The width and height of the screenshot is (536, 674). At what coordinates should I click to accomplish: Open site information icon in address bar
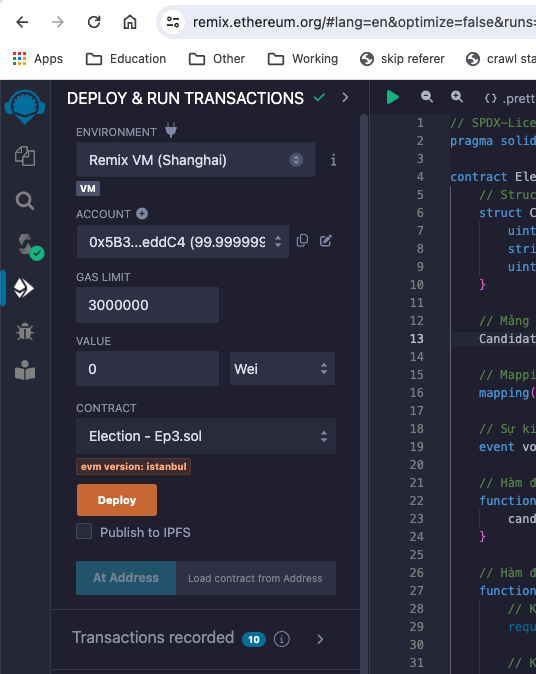coord(173,22)
